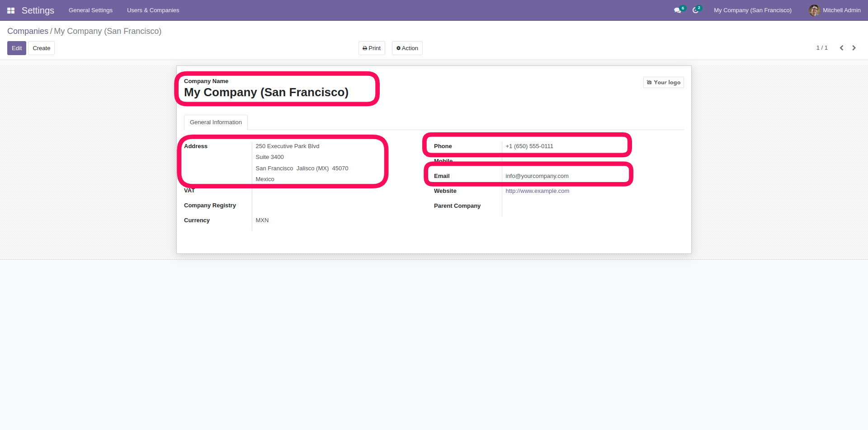Open the General Settings menu
The image size is (868, 430).
[90, 10]
